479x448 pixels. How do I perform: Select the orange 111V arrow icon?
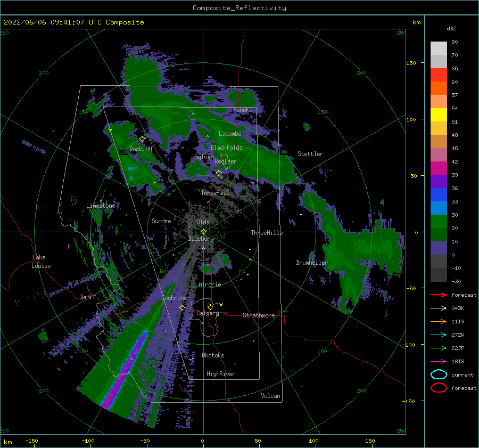439,321
